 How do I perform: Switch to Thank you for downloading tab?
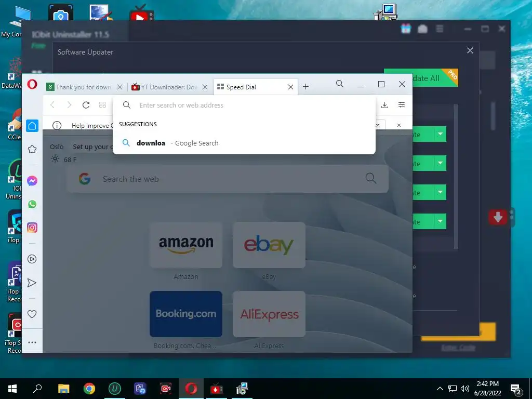pos(85,87)
